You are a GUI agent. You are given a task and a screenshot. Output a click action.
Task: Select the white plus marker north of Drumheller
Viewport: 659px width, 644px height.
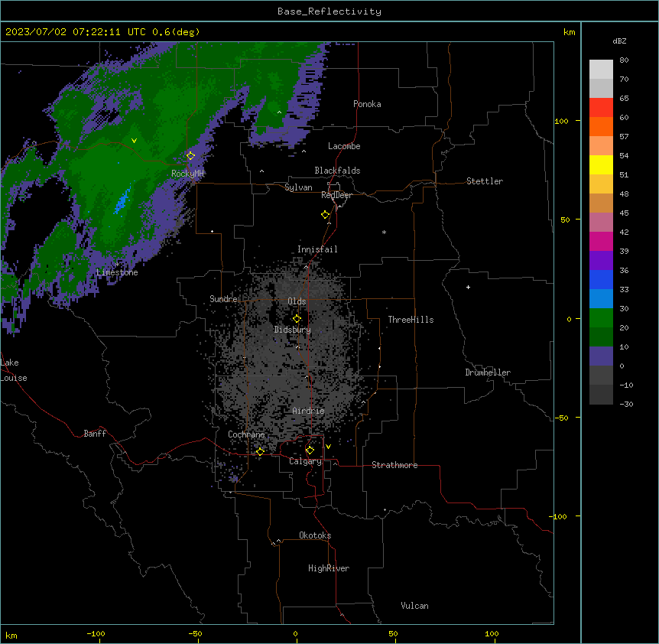pyautogui.click(x=468, y=287)
